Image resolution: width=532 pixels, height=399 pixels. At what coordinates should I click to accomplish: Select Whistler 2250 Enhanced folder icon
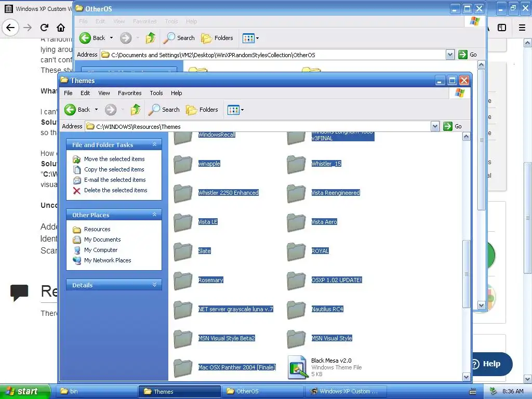(183, 194)
